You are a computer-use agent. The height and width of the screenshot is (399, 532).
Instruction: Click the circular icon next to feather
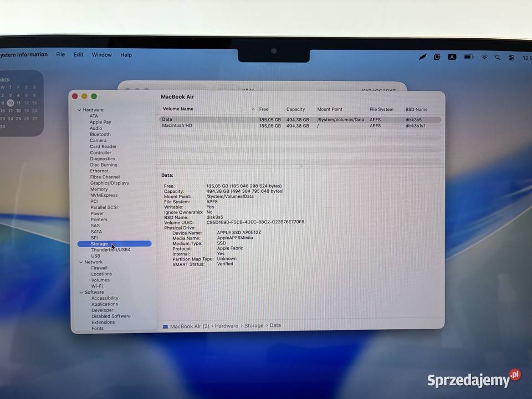pyautogui.click(x=437, y=57)
